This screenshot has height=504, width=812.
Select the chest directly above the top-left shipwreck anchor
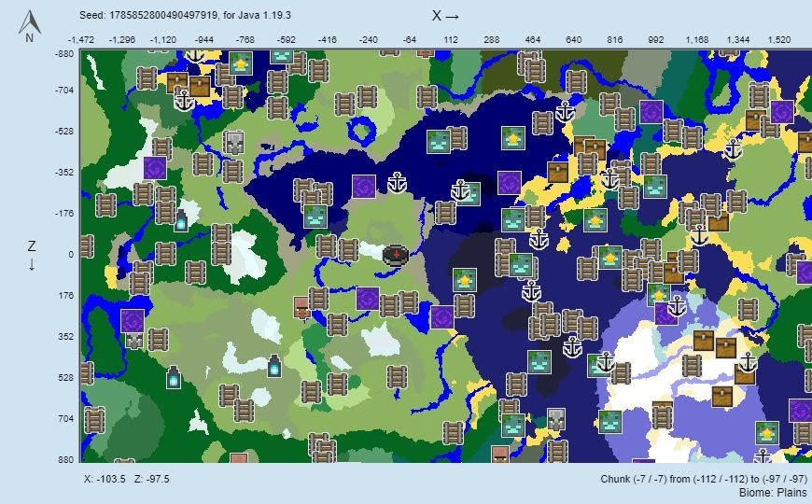point(176,82)
